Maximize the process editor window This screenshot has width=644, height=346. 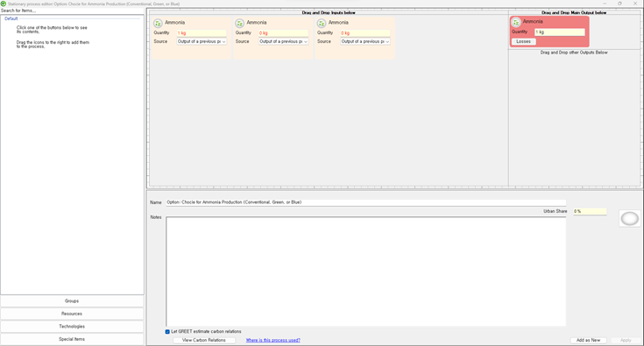(619, 4)
